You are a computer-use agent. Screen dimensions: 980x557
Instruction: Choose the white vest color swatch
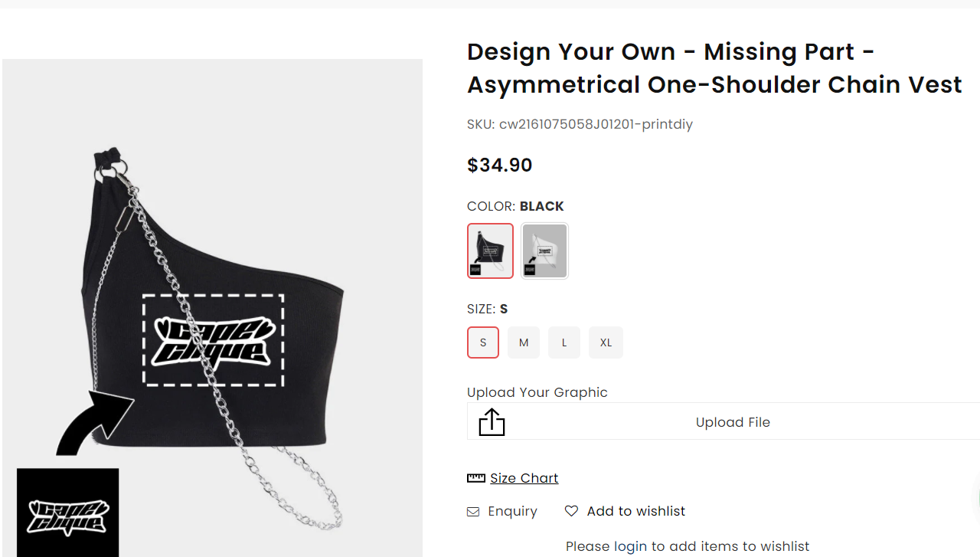tap(544, 251)
